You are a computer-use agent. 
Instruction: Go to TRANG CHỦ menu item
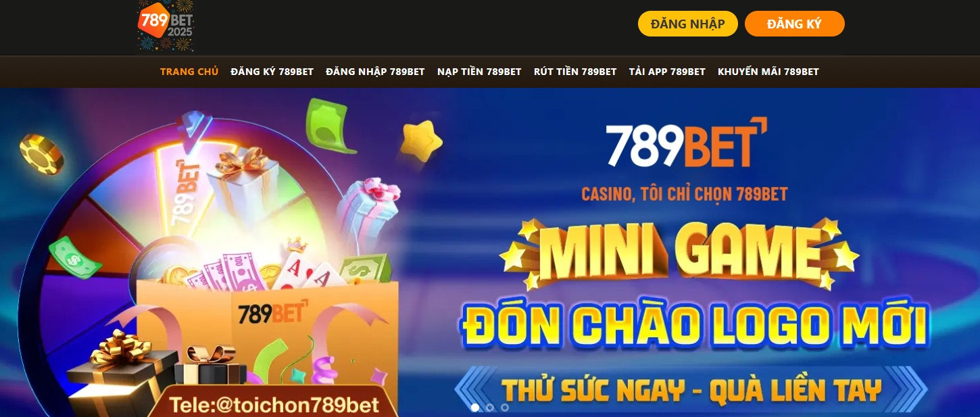click(x=189, y=72)
